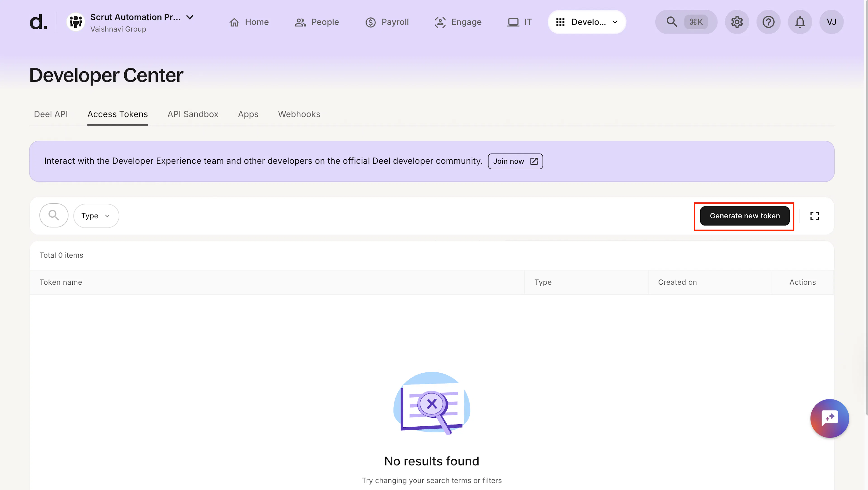Toggle fullscreen table view icon

814,216
